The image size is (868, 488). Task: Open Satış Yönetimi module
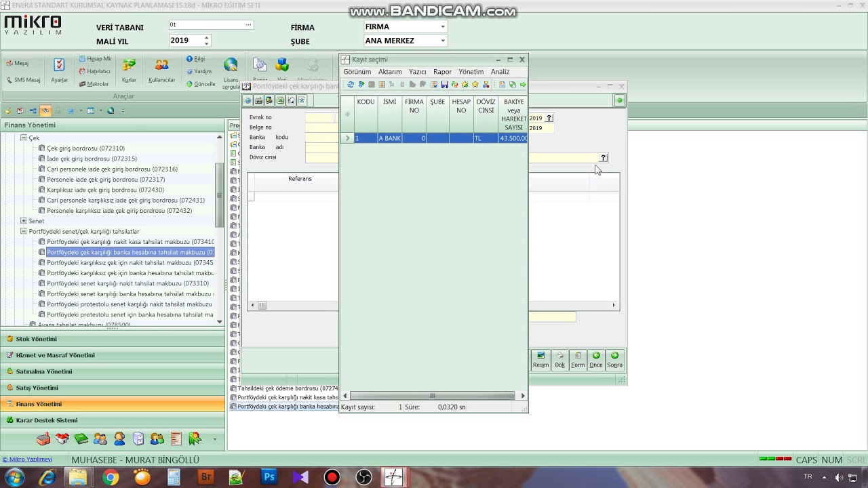coord(113,388)
